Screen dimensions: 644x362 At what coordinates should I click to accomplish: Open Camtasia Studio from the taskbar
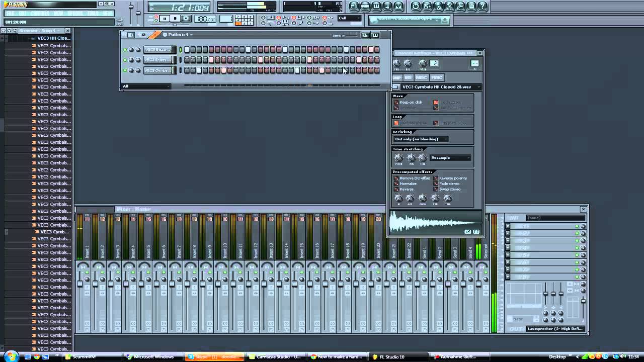coord(275,357)
